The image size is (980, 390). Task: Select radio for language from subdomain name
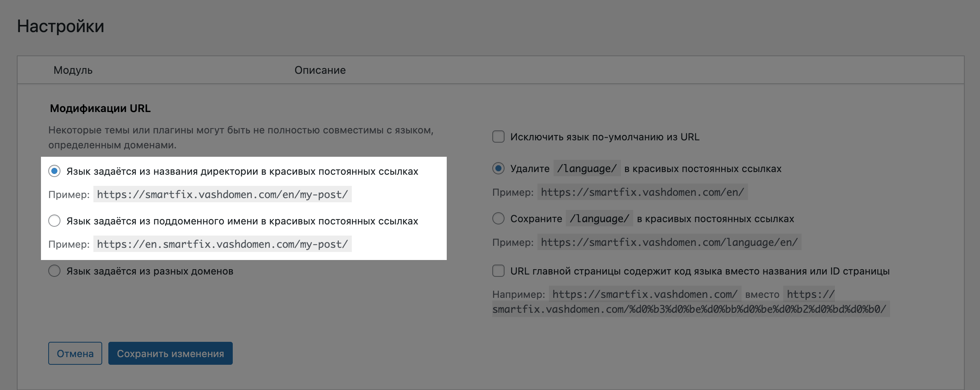point(54,221)
